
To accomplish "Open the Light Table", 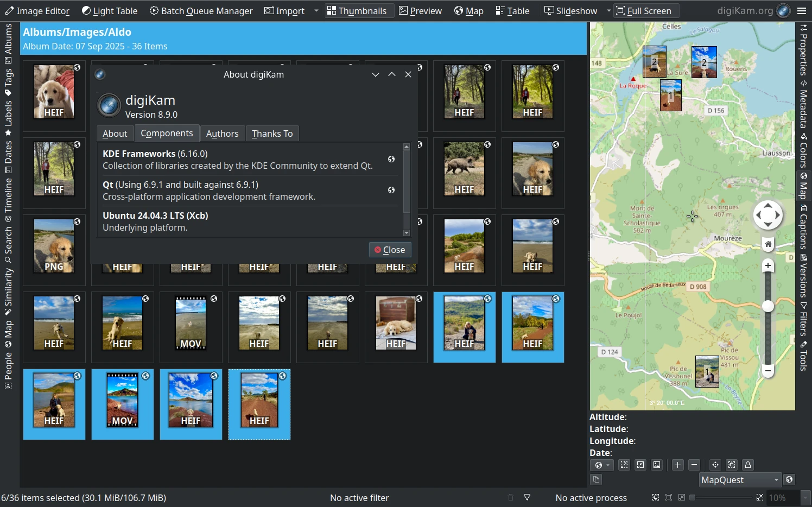I will click(110, 10).
